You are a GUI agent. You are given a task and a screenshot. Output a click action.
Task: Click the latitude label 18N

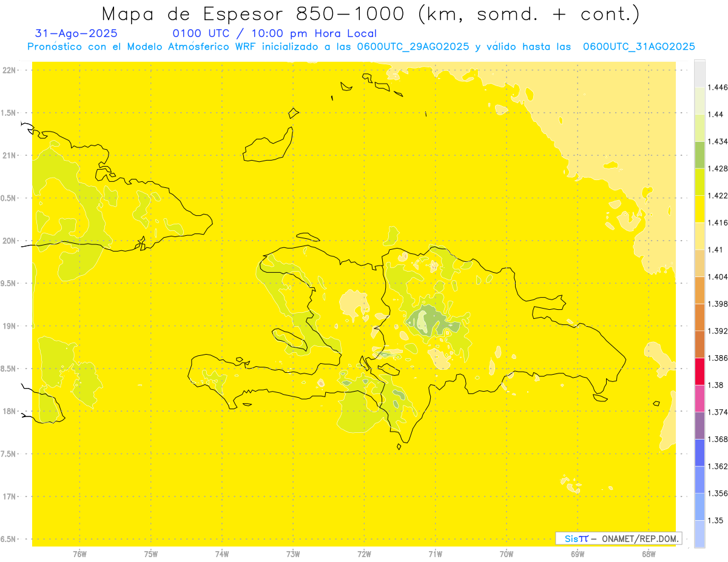click(9, 412)
